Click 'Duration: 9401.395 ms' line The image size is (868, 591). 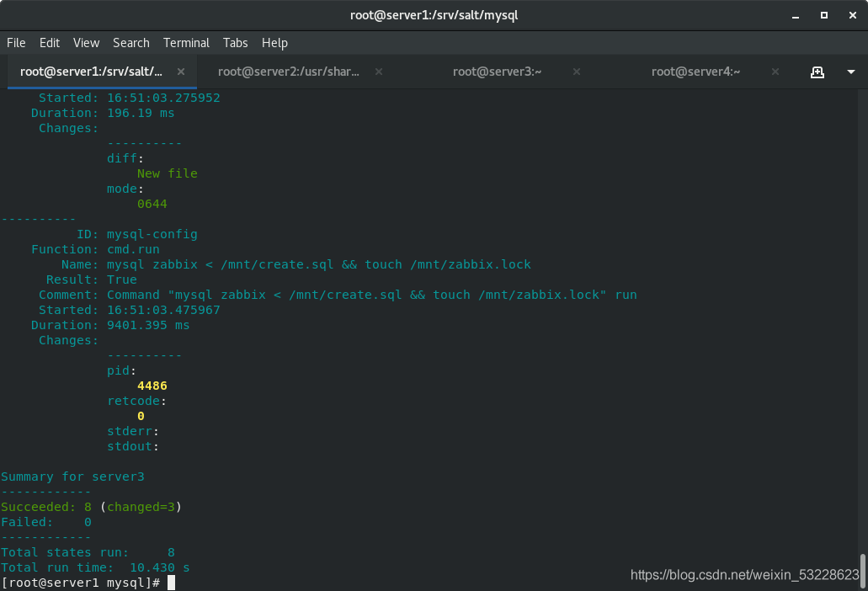coord(110,325)
